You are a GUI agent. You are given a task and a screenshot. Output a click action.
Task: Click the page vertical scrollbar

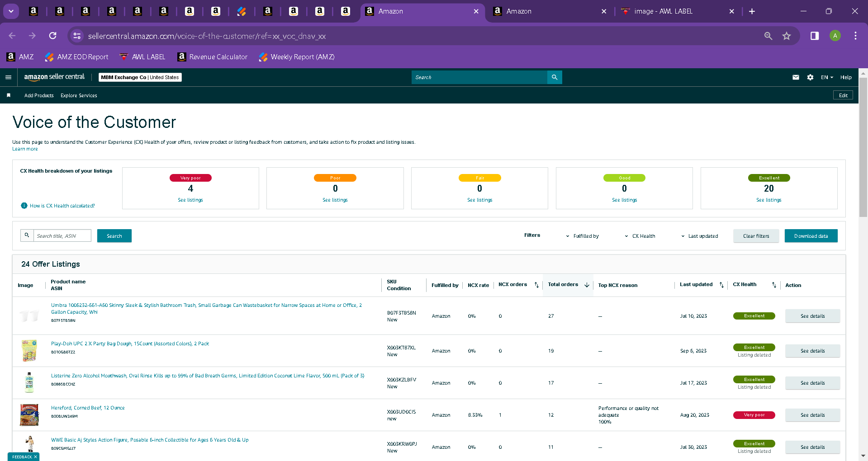coord(863,148)
